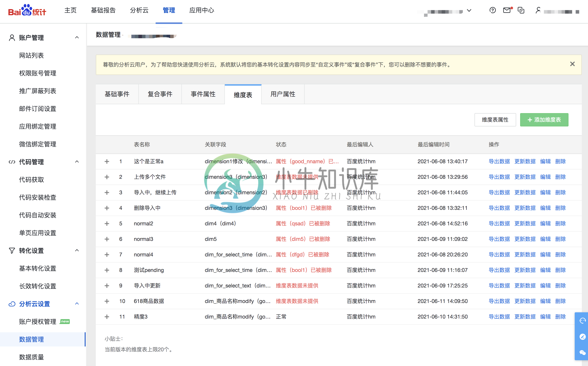Open 代码安装检查 in the sidebar
The image size is (588, 366).
click(x=38, y=197)
